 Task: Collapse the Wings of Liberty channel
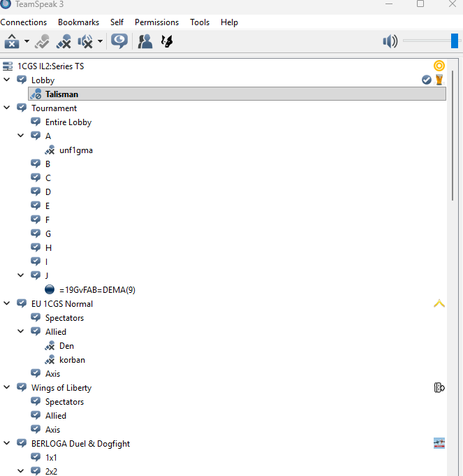coord(7,387)
